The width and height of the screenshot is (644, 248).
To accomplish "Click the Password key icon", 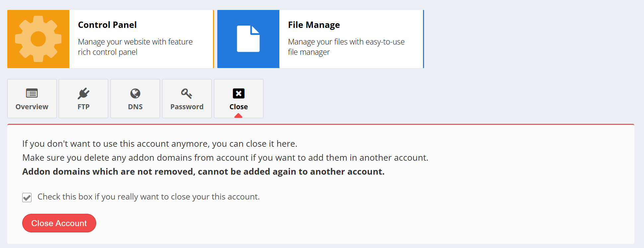I will coord(186,93).
